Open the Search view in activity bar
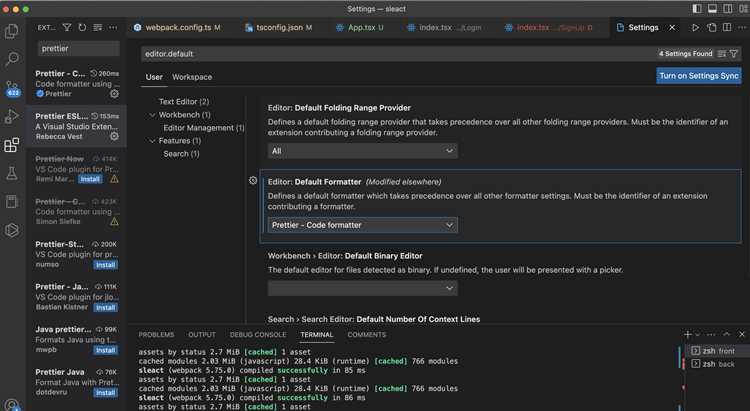This screenshot has height=411, width=750. (x=11, y=59)
